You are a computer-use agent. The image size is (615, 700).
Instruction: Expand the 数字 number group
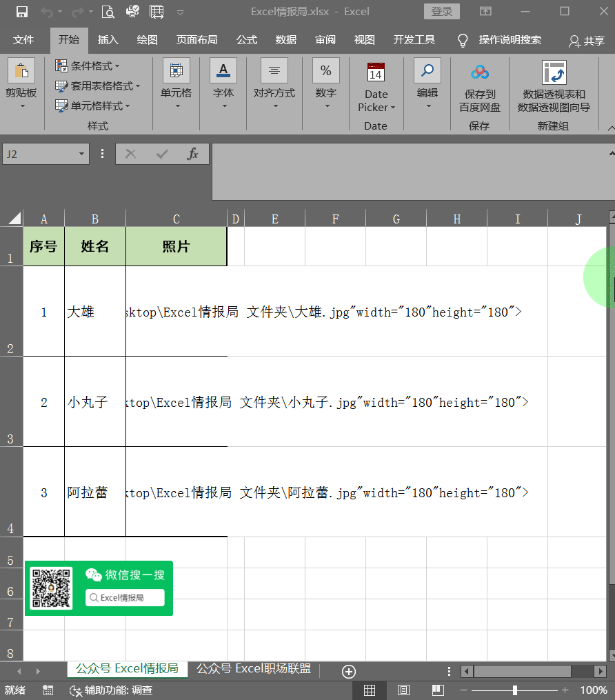[x=326, y=84]
